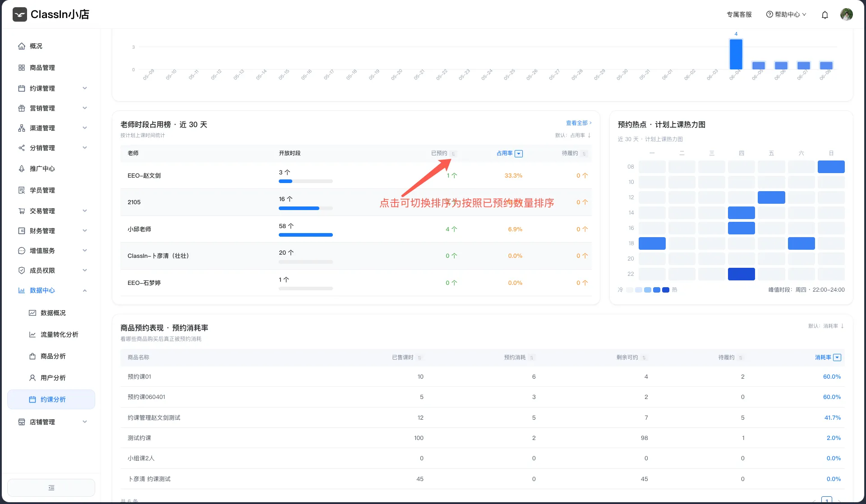Open notifications bell icon
Image resolution: width=866 pixels, height=504 pixels.
(x=825, y=15)
